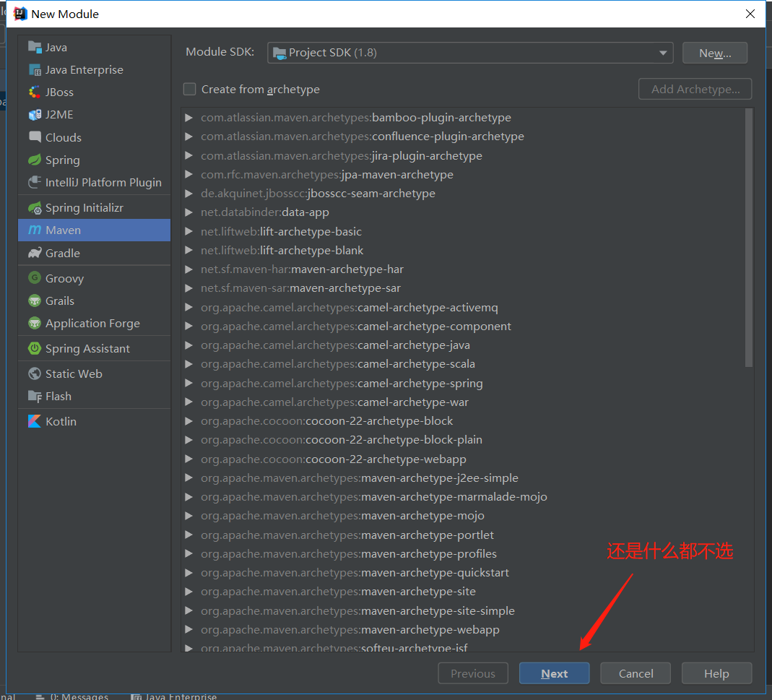Expand maven-archetype-webapp arrow
The image size is (772, 700).
pyautogui.click(x=188, y=629)
